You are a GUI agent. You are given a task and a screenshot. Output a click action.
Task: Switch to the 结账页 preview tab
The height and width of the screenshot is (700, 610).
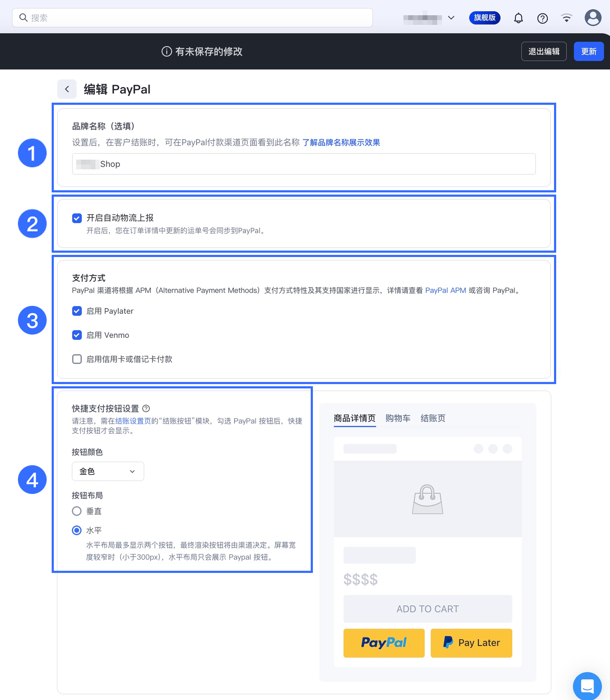coord(433,418)
